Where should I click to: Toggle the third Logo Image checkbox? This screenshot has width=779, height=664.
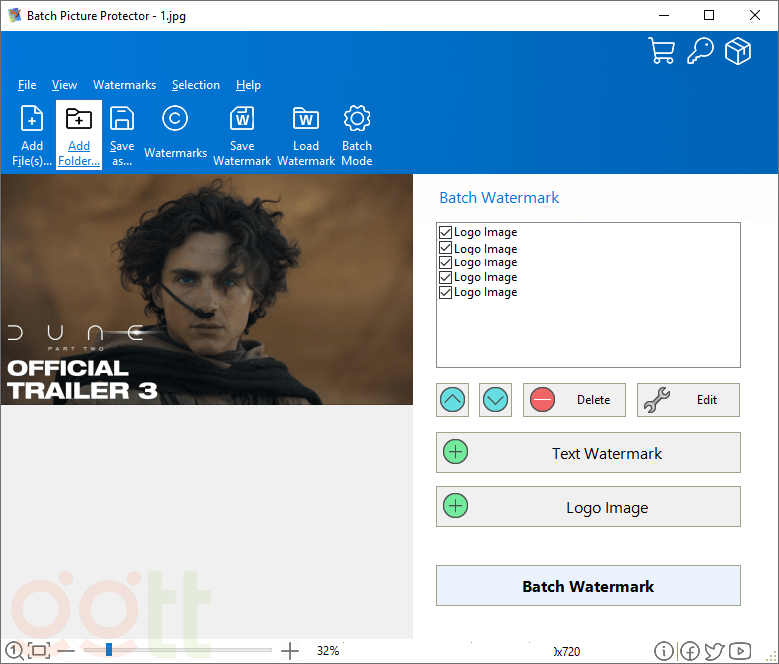pos(445,262)
